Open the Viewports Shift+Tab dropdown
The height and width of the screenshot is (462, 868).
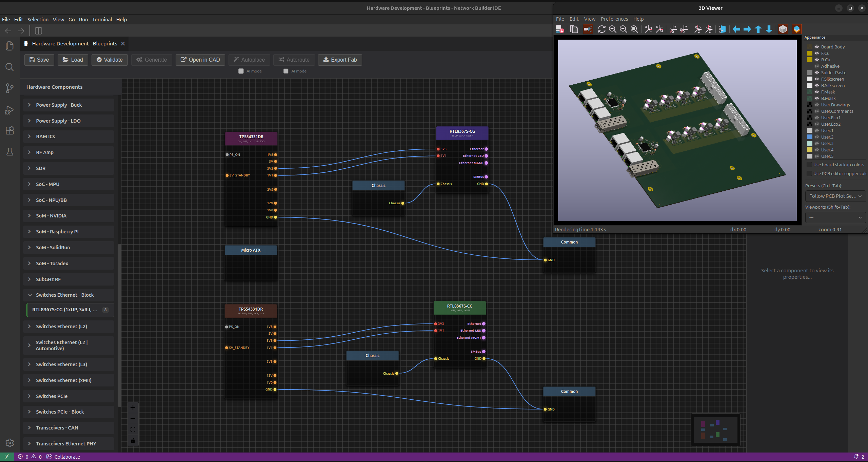click(835, 217)
